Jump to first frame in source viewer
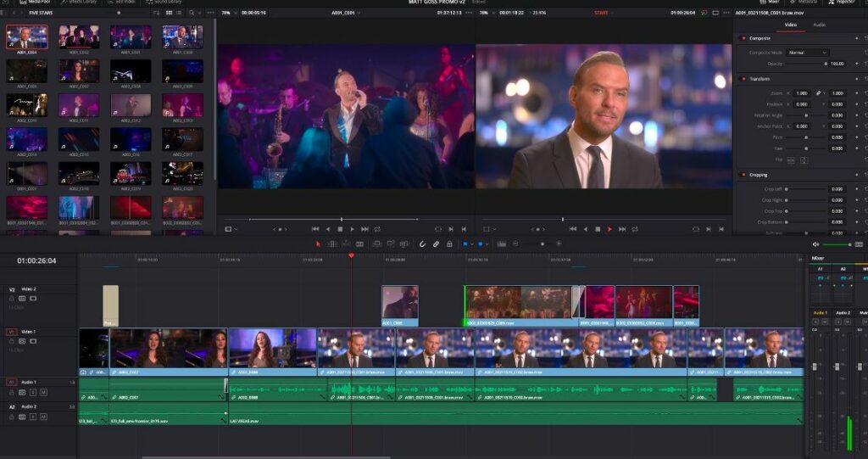This screenshot has height=459, width=868. click(x=315, y=229)
